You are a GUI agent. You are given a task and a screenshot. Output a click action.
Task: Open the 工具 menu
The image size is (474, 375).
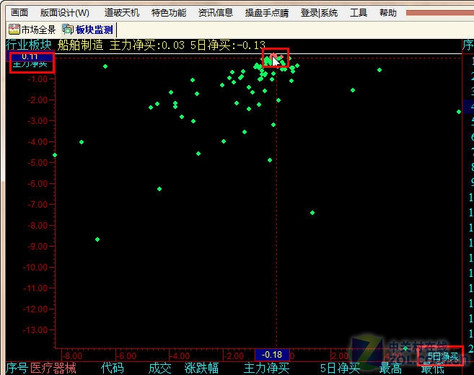point(358,13)
